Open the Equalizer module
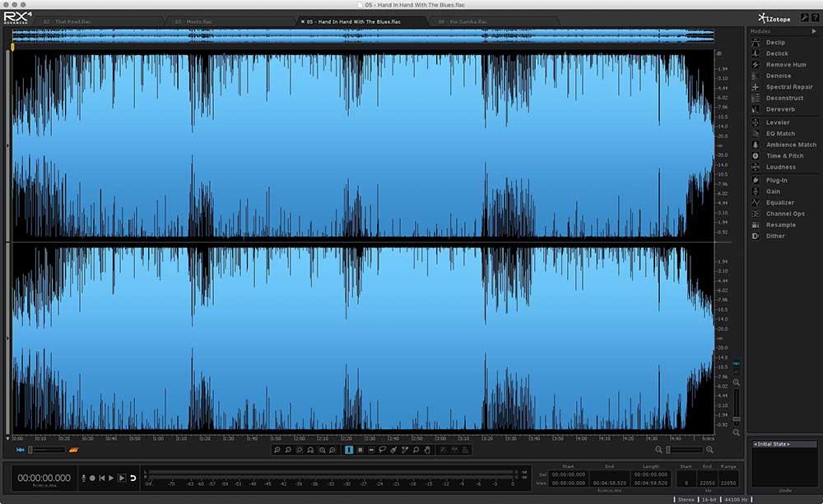 tap(780, 202)
